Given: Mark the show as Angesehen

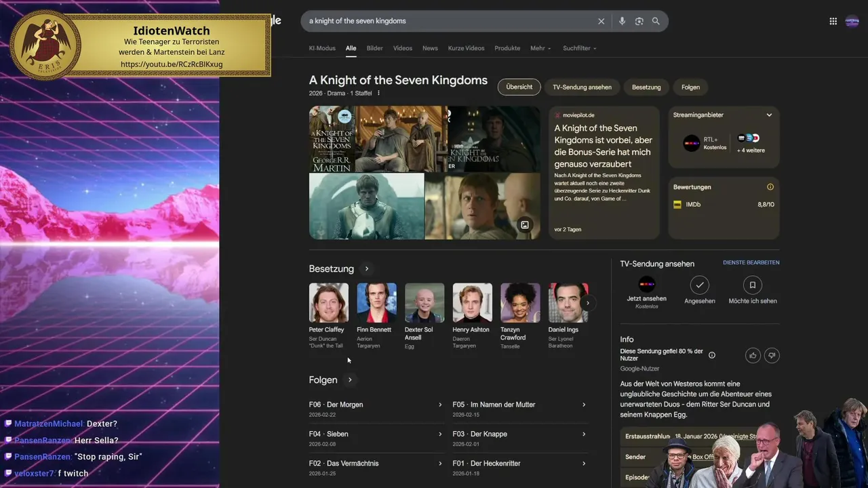Looking at the screenshot, I should [x=699, y=290].
